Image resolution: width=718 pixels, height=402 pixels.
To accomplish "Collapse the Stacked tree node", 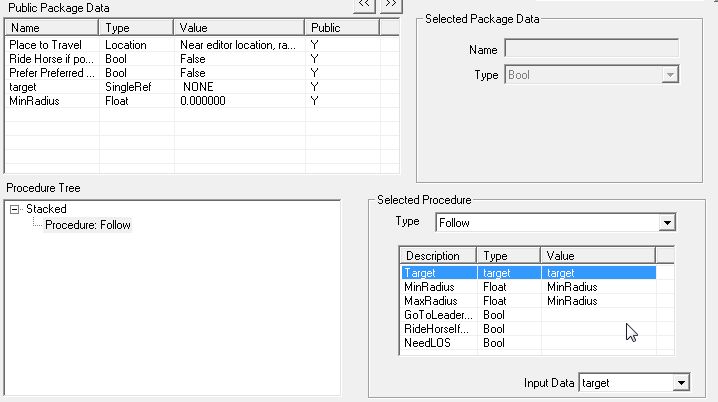I will click(x=15, y=209).
